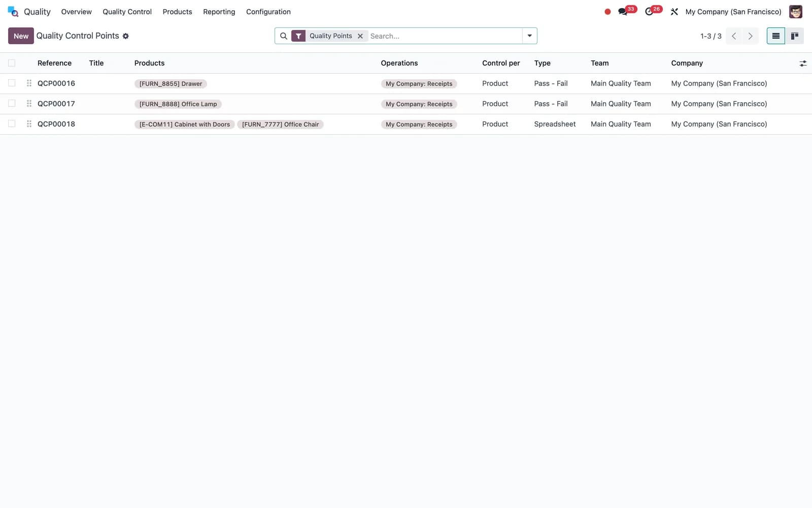812x508 pixels.
Task: Open the Quality app home icon
Action: click(x=13, y=12)
